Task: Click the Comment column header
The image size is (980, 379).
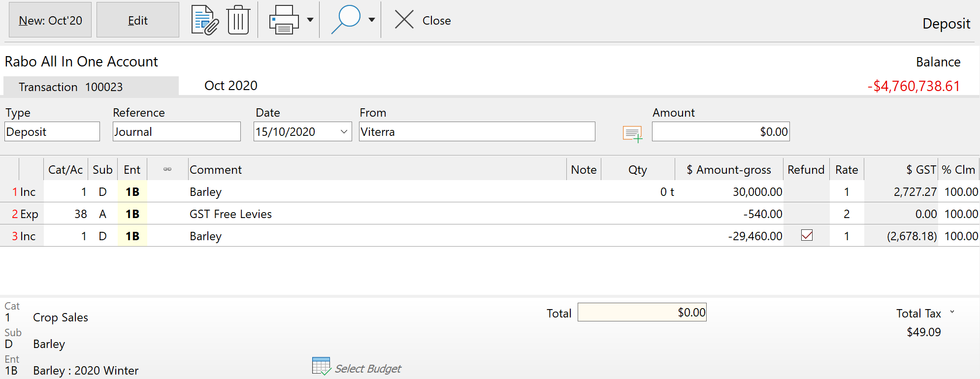Action: 377,170
